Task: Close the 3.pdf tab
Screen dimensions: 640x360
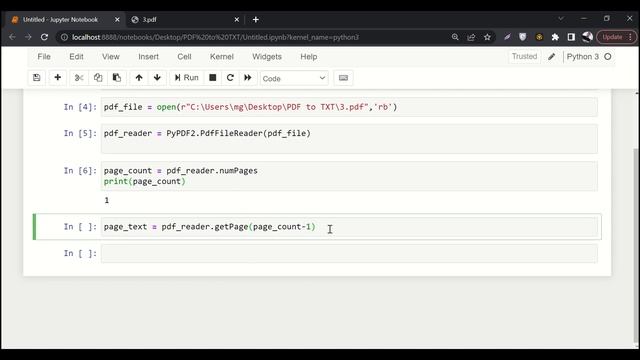Action: (236, 20)
